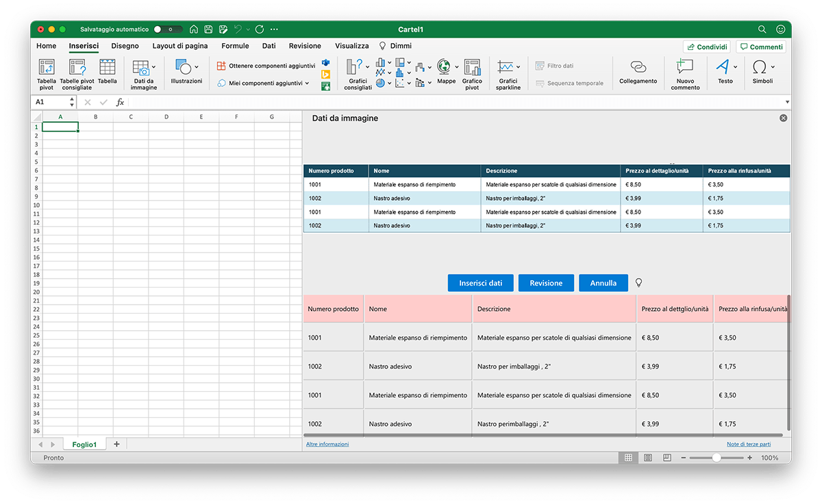This screenshot has width=822, height=504.
Task: Open the Formule ribbon tab
Action: (x=235, y=46)
